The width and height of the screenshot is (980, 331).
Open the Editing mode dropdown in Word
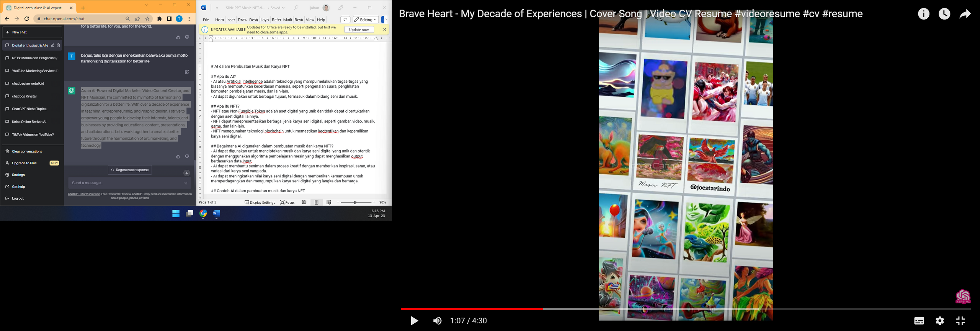coord(366,20)
